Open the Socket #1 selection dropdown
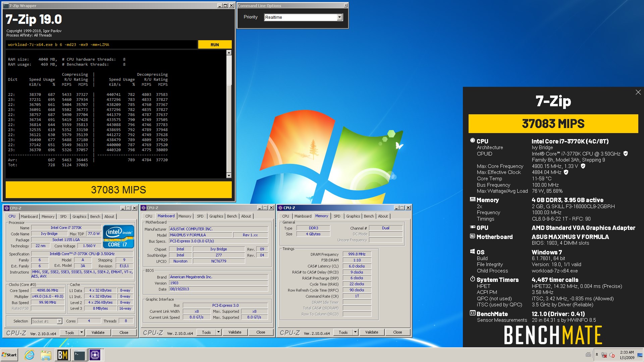The width and height of the screenshot is (644, 362). (59, 321)
